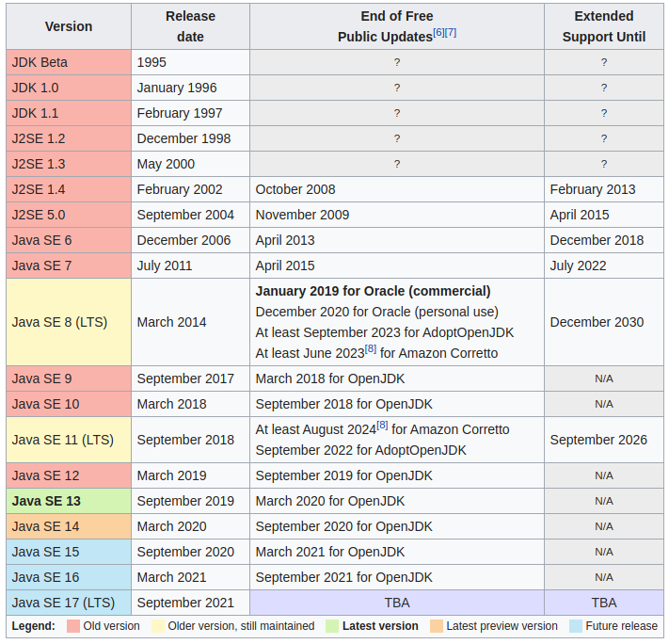The height and width of the screenshot is (644, 669).
Task: Click the July 2022 extended support cell
Action: 604,266
